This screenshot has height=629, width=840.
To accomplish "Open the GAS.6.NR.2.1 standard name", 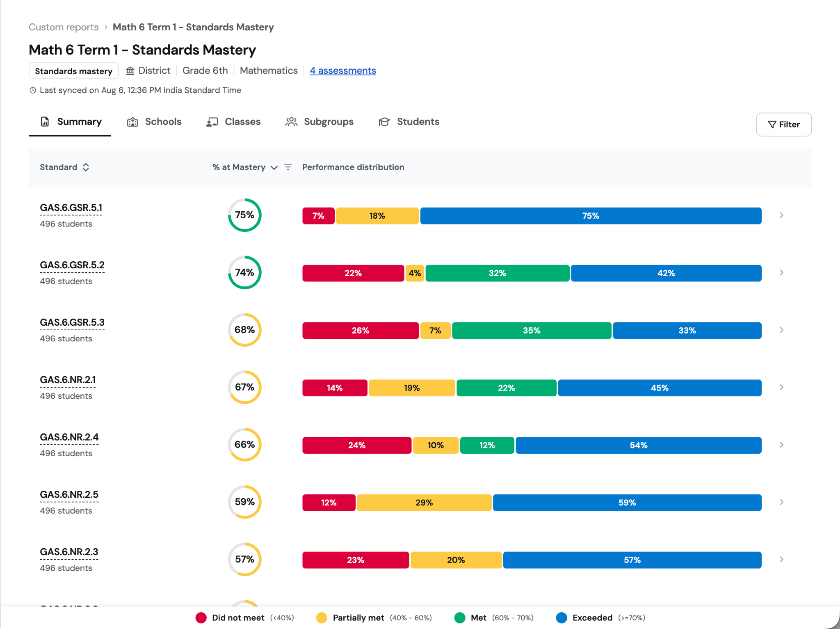I will tap(68, 380).
